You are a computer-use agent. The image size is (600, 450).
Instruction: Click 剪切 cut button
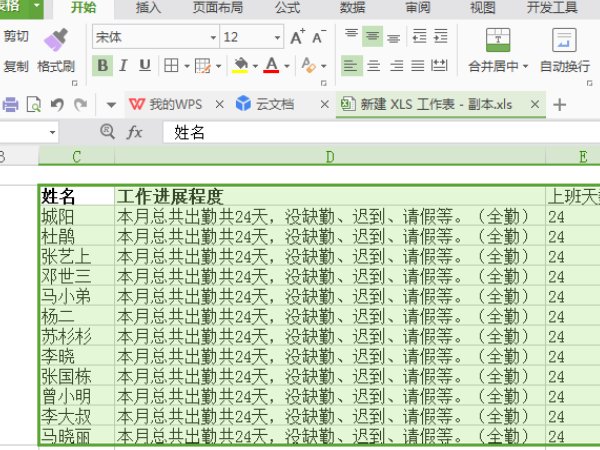point(16,36)
